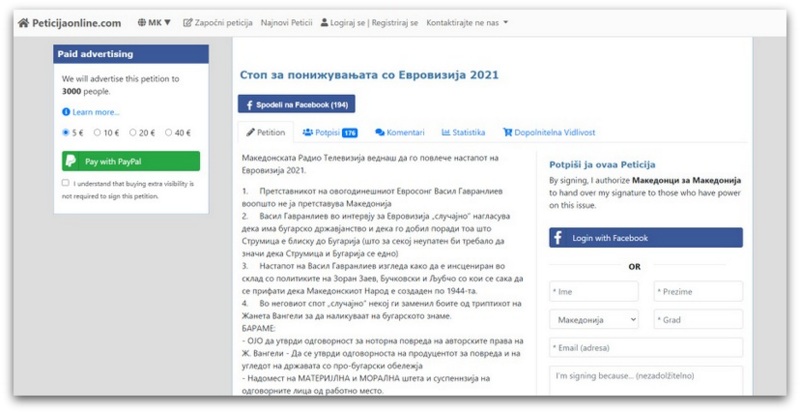Viewport: 800px width, 413px height.
Task: Select the 10 € radio option
Action: 98,132
